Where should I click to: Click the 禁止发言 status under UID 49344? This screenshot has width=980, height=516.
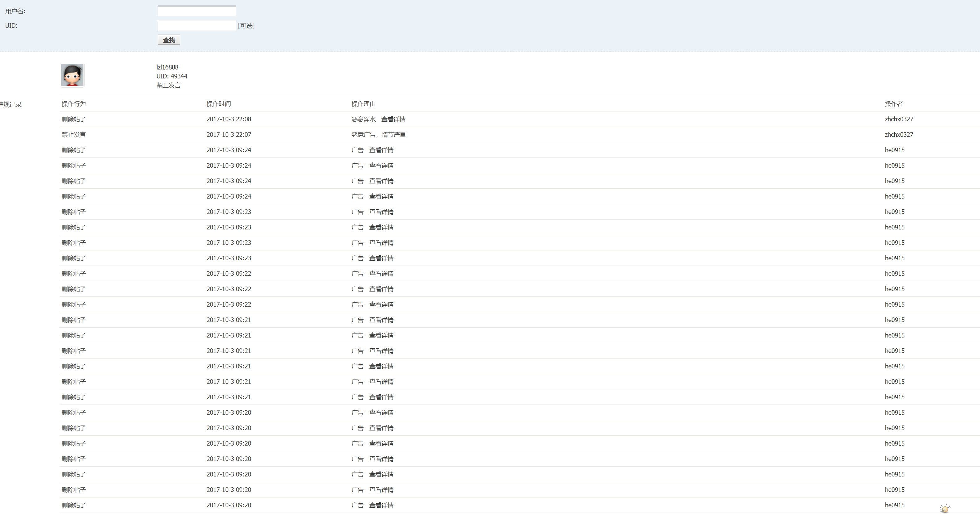(x=168, y=85)
